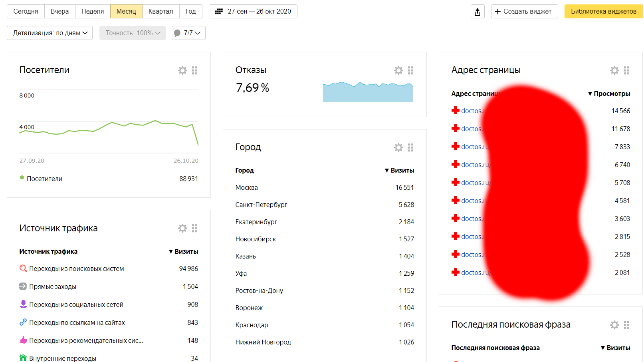Grab drag handle of Посетители widget
The height and width of the screenshot is (362, 644).
[194, 70]
